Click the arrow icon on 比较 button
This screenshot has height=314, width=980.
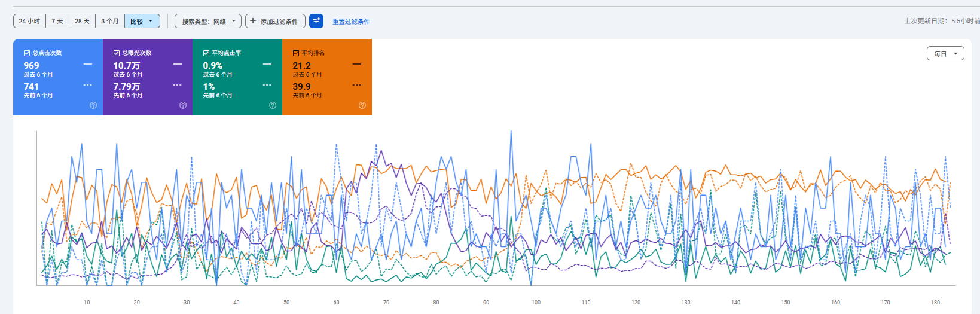[151, 21]
